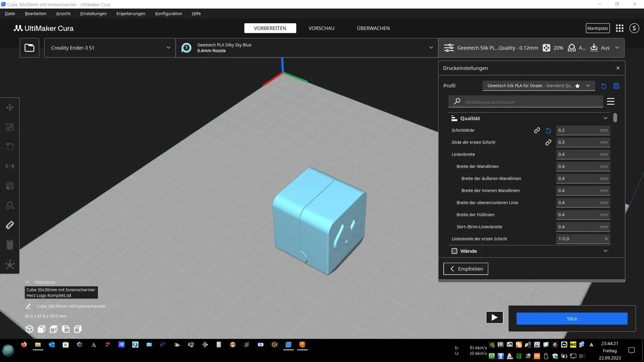644x362 pixels.
Task: Save the profile with the disk icon
Action: coord(616,86)
